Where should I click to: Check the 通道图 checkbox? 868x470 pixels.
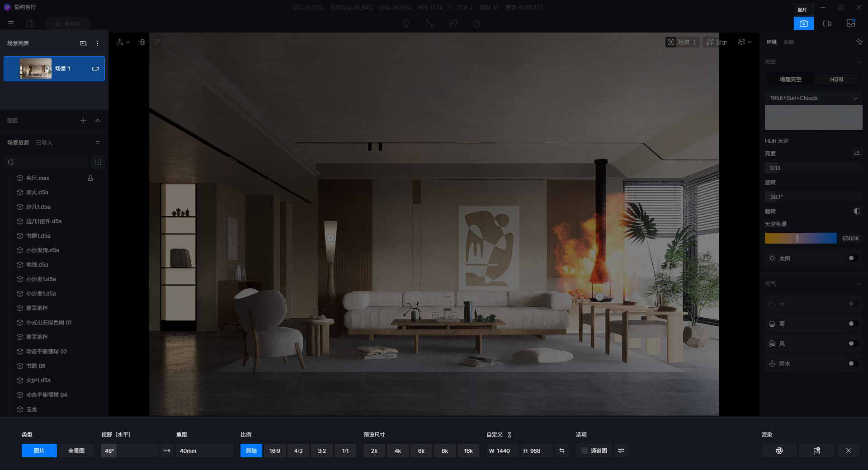pos(584,451)
